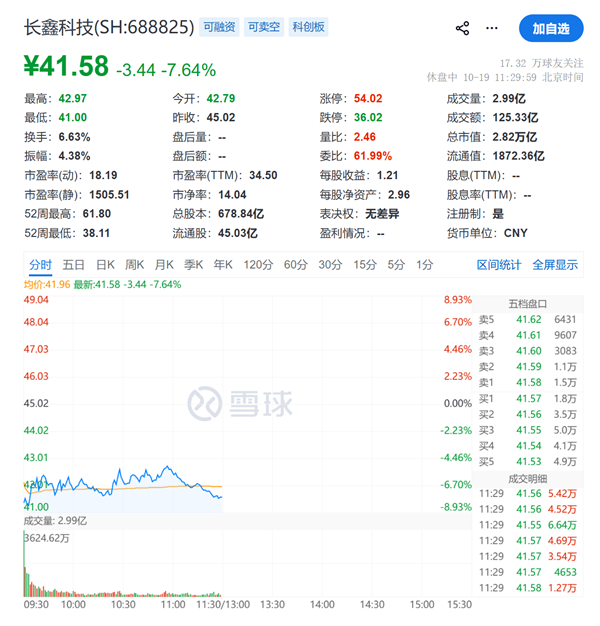Select the 15分 interval tab
The height and width of the screenshot is (626, 600).
pos(365,265)
